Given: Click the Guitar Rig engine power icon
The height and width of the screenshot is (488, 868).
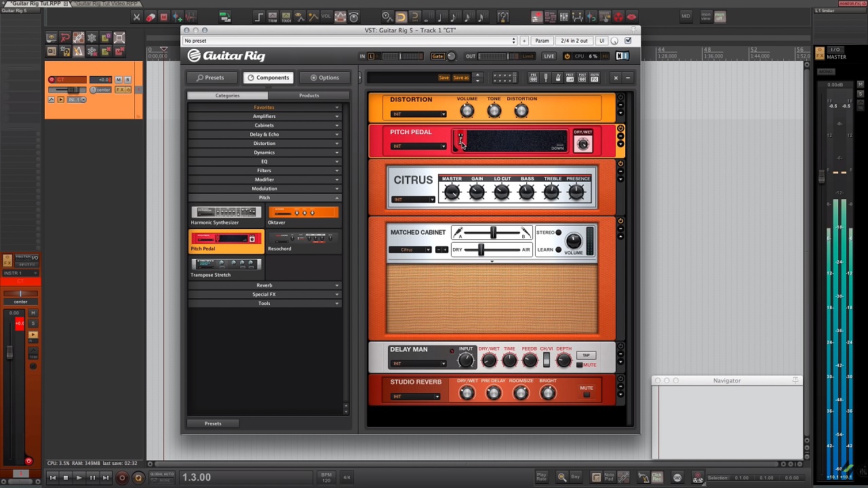Looking at the screenshot, I should coord(567,56).
